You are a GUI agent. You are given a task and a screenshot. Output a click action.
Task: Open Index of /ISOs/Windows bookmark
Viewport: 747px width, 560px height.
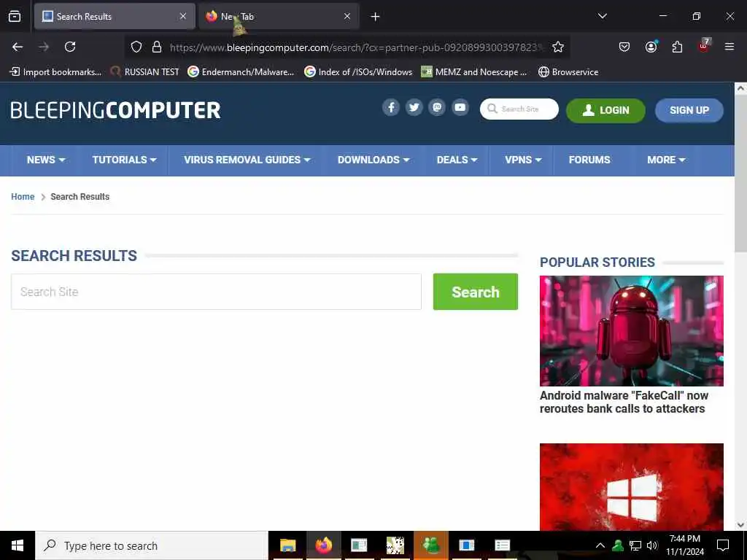(358, 72)
